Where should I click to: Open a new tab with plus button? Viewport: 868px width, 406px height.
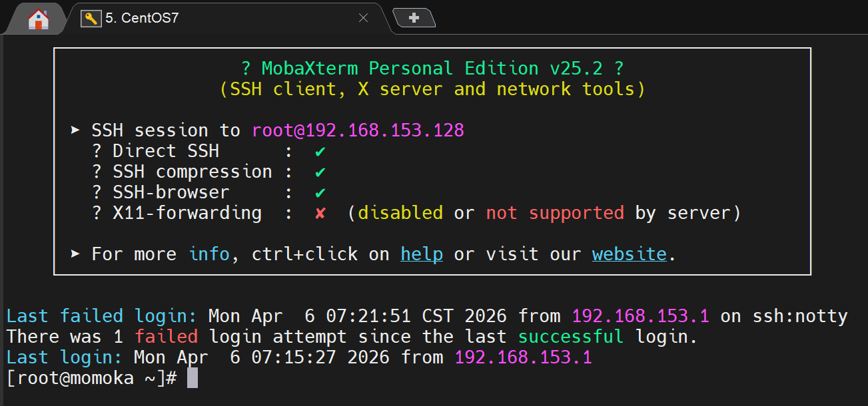(x=414, y=19)
